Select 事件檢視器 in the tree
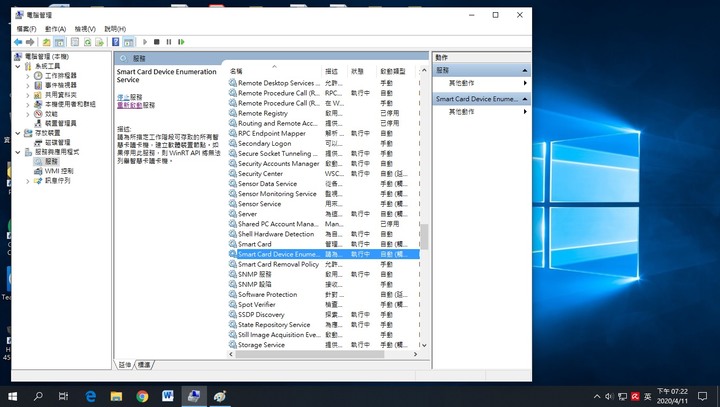 (x=61, y=85)
